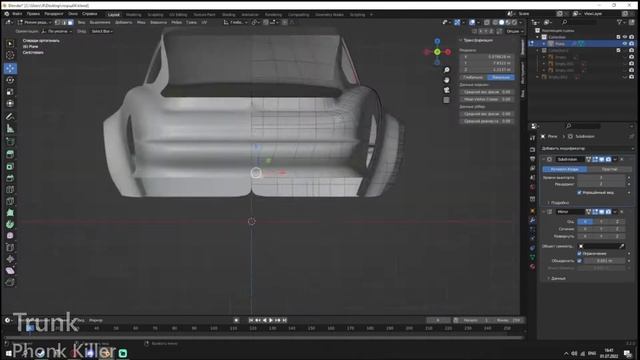Toggle the 'Ограничение' clipping checkbox

click(x=579, y=253)
